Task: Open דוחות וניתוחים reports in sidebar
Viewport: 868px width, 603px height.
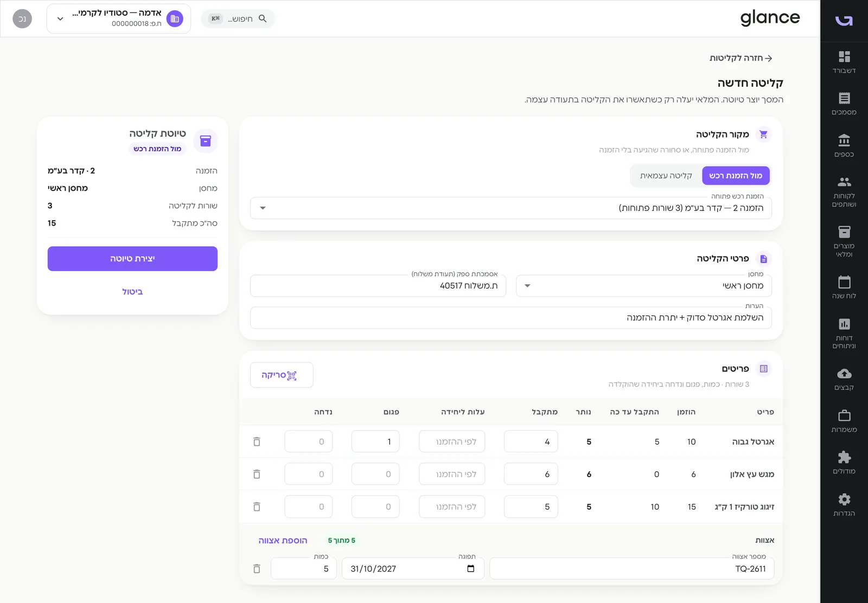Action: point(844,333)
